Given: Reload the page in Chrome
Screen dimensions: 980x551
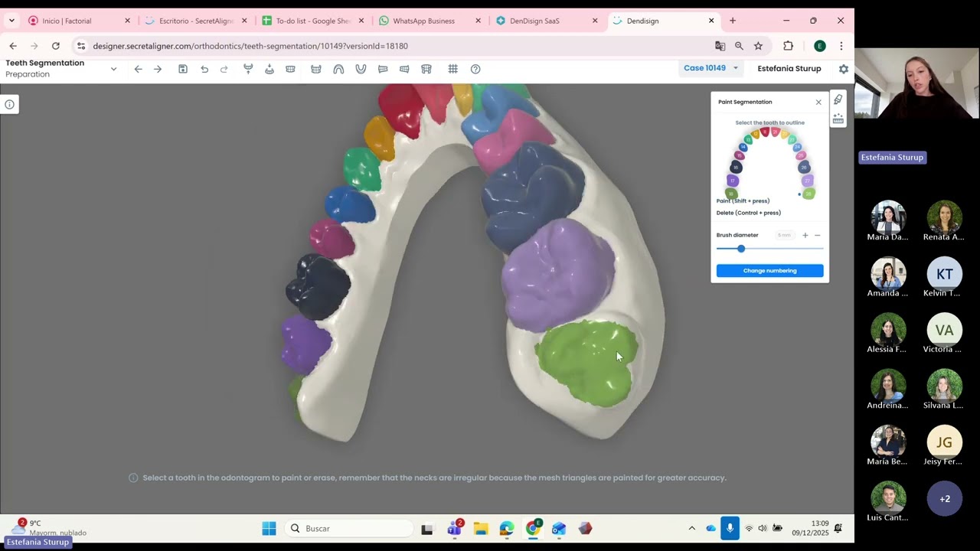Looking at the screenshot, I should pyautogui.click(x=55, y=46).
